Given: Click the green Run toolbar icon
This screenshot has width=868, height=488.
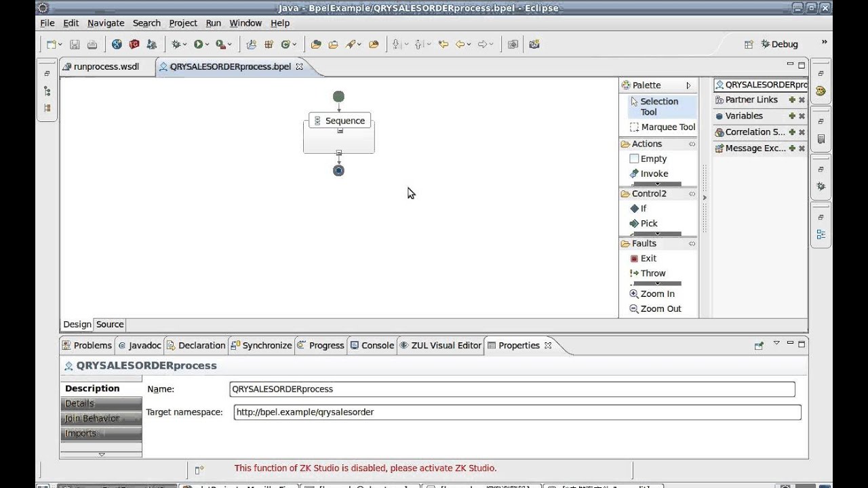Looking at the screenshot, I should (x=198, y=45).
